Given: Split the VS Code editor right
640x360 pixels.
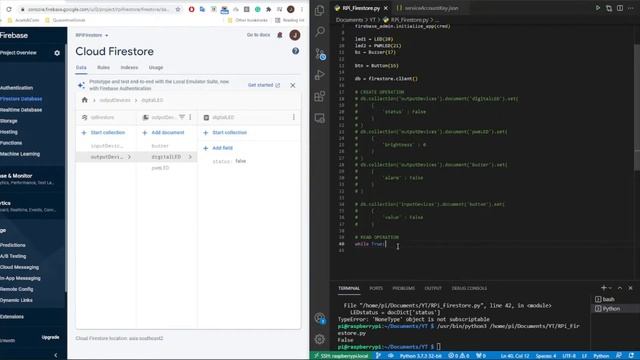Looking at the screenshot, I should click(620, 8).
